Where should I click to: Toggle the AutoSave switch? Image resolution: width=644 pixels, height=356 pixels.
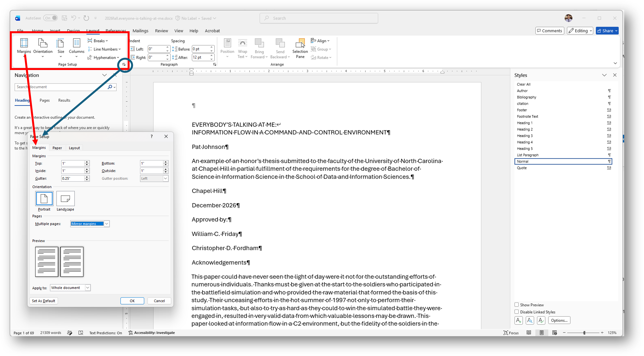[50, 18]
